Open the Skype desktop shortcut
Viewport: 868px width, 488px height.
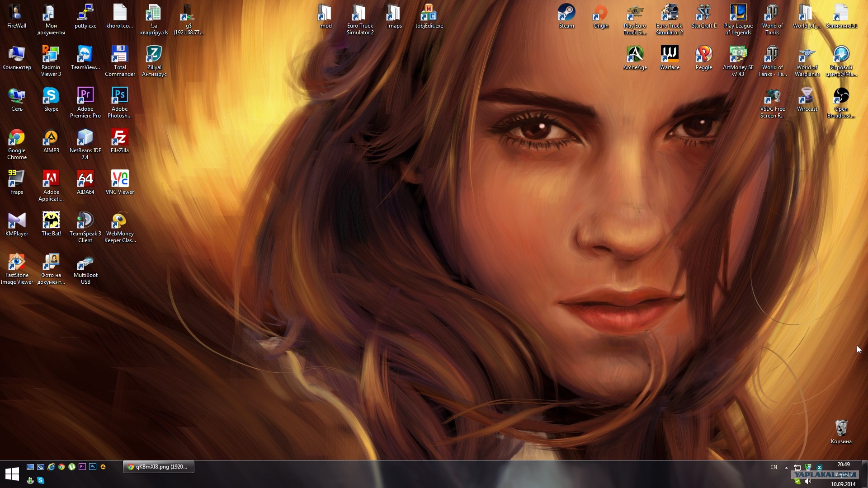pyautogui.click(x=51, y=100)
